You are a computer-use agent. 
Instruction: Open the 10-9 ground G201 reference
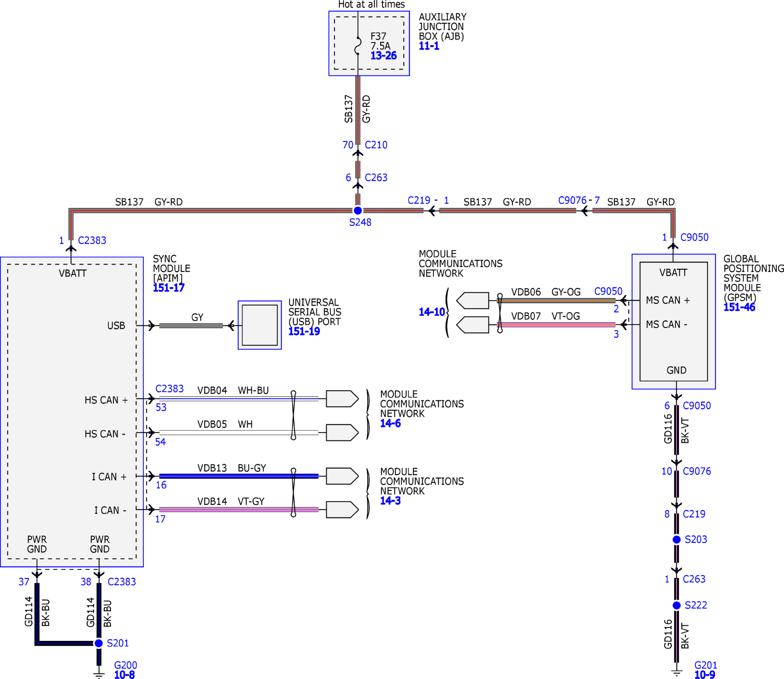click(x=704, y=675)
